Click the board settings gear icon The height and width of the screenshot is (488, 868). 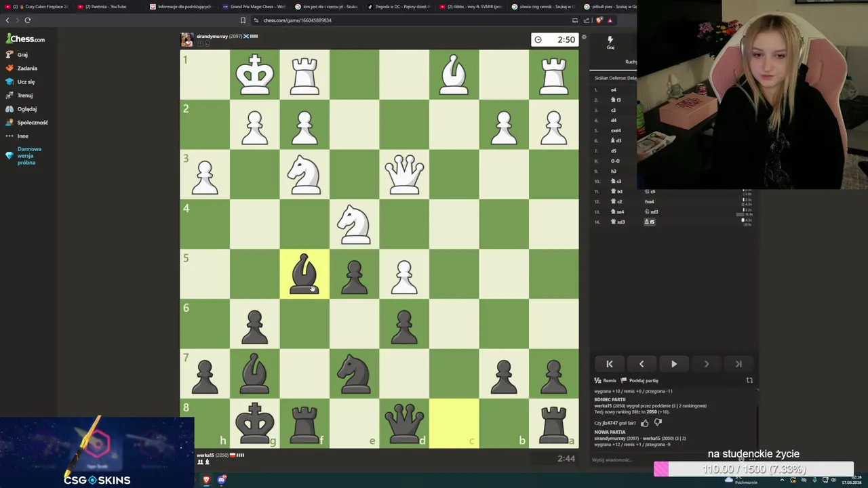(584, 37)
